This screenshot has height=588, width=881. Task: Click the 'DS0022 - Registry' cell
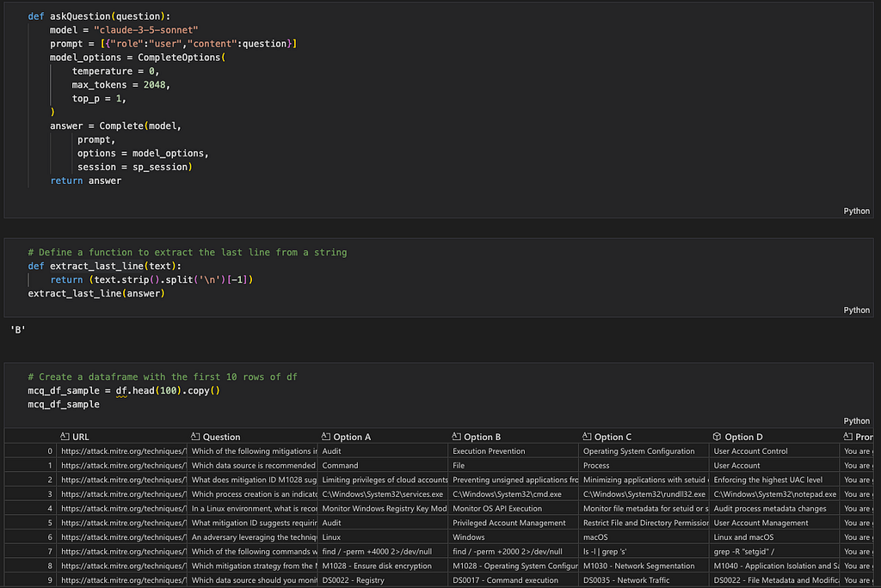[x=383, y=580]
